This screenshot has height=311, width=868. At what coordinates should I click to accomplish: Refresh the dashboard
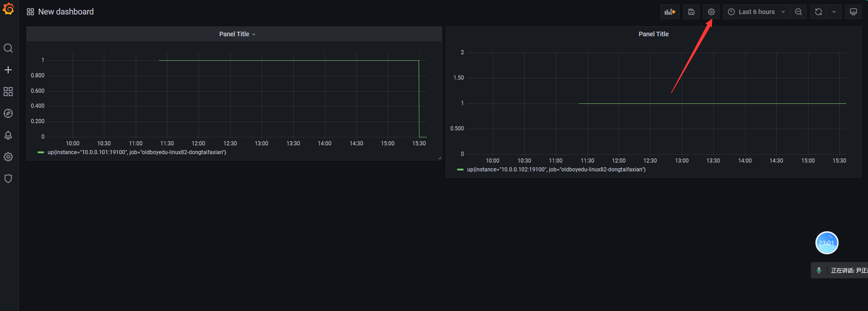819,12
